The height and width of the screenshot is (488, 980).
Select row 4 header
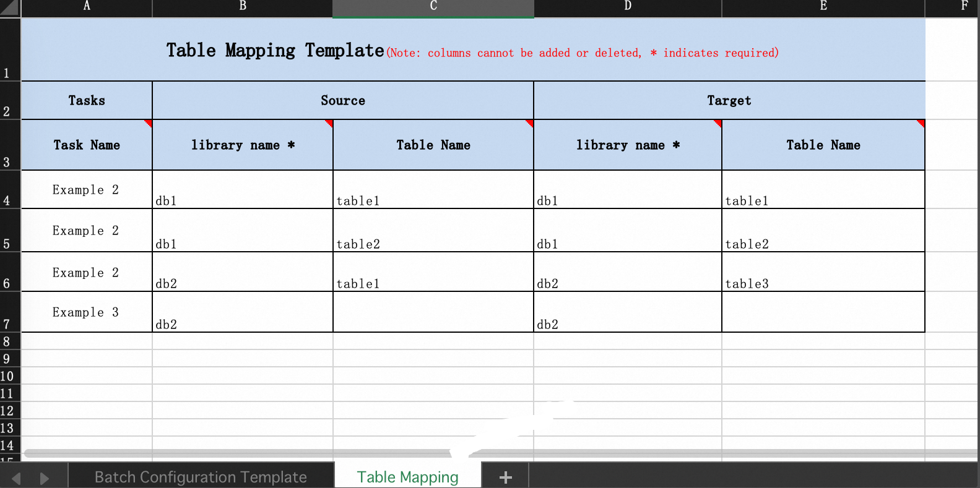point(7,199)
